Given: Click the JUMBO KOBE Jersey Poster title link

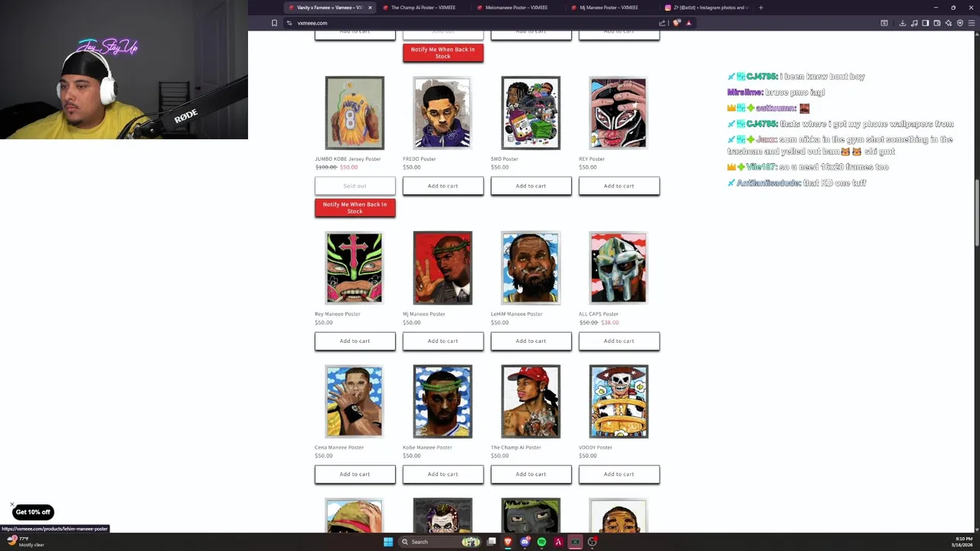Looking at the screenshot, I should coord(348,159).
